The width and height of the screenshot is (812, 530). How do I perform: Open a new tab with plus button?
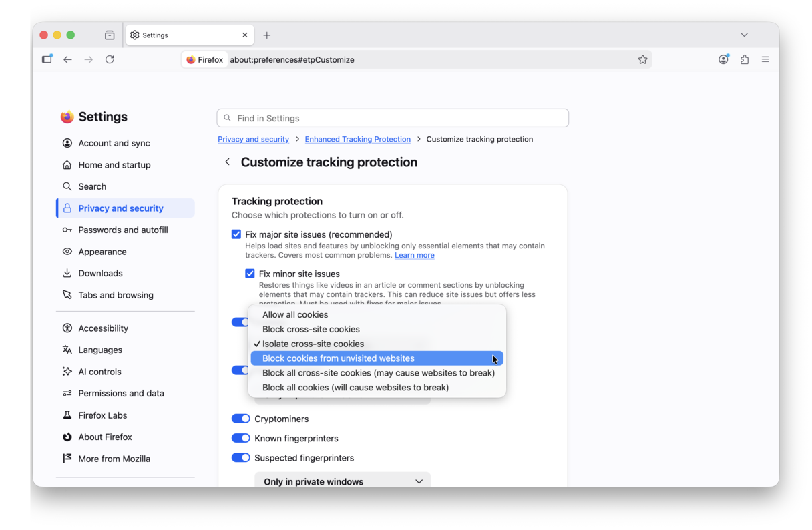(x=267, y=35)
